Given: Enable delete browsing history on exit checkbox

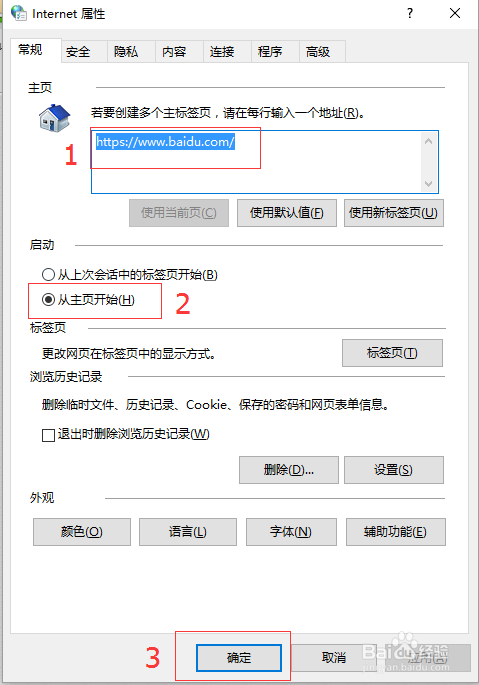Looking at the screenshot, I should pyautogui.click(x=48, y=435).
